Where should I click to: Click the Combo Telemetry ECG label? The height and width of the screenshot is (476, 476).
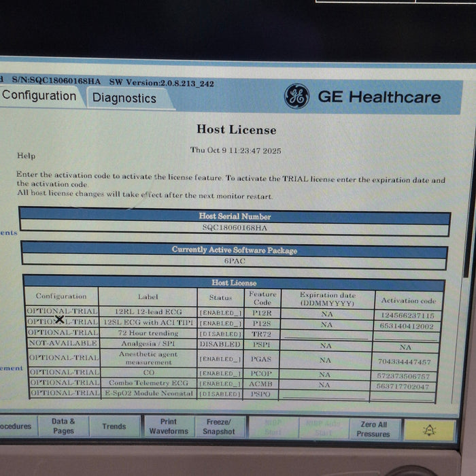click(x=148, y=383)
